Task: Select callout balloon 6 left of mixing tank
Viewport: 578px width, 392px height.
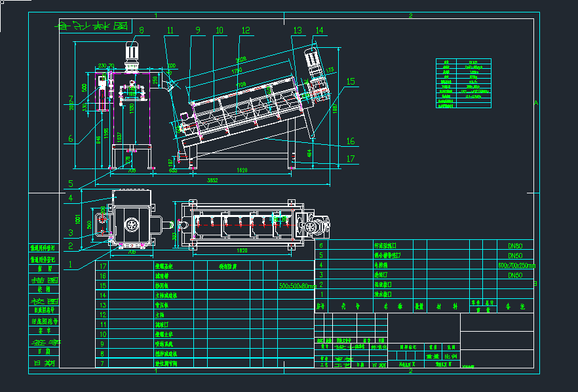Action: 71,139
